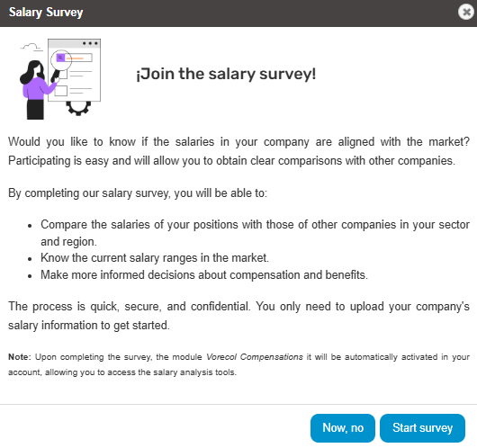Image resolution: width=477 pixels, height=448 pixels.
Task: Click the "Salary Survey" dialog title
Action: pyautogui.click(x=46, y=13)
